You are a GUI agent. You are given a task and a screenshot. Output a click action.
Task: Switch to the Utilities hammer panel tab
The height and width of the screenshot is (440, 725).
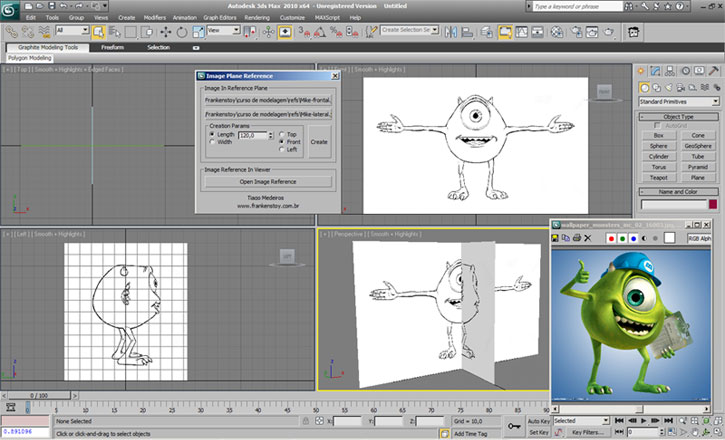point(714,71)
